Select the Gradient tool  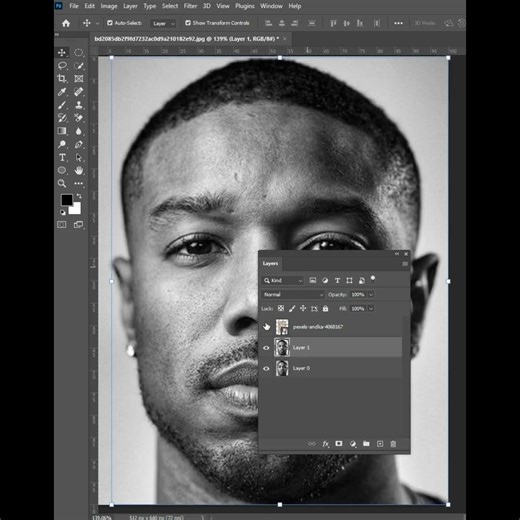click(x=62, y=131)
